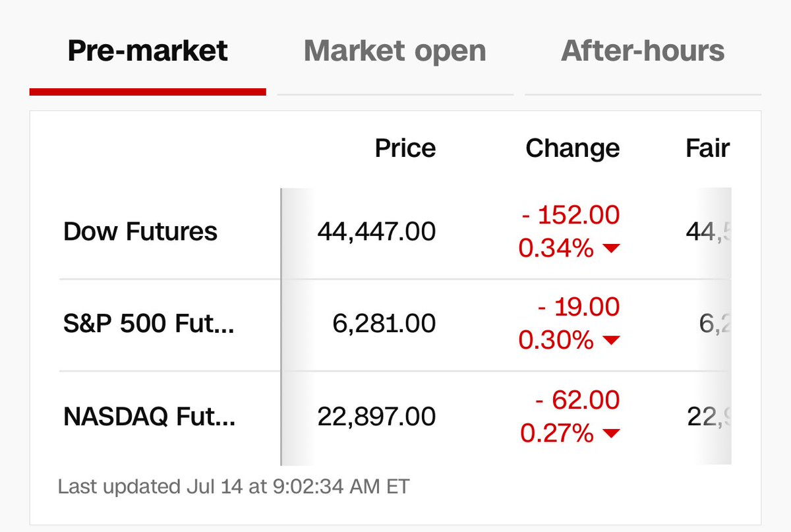This screenshot has height=532, width=791.
Task: Open the Dow Futures row label
Action: (x=140, y=232)
